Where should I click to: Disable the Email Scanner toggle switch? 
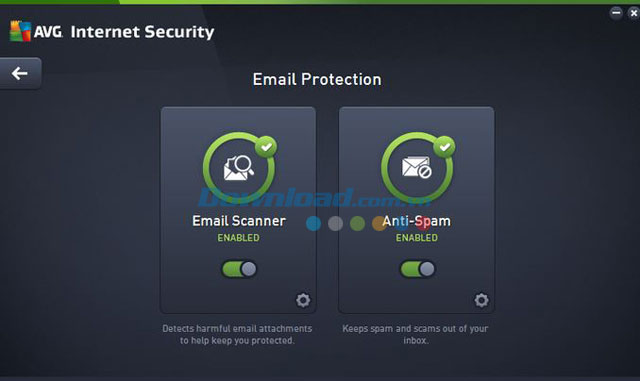point(239,269)
